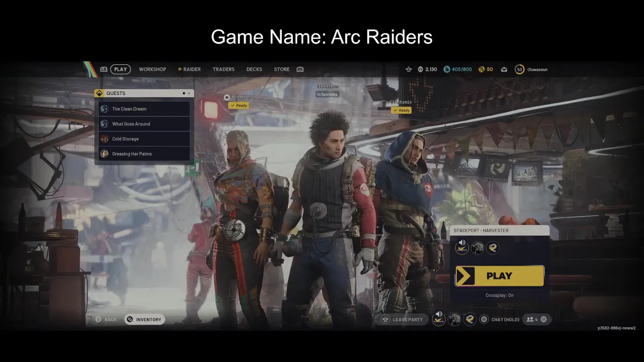Click The Clean Dream quest portrait icon
The height and width of the screenshot is (362, 644).
coord(104,109)
